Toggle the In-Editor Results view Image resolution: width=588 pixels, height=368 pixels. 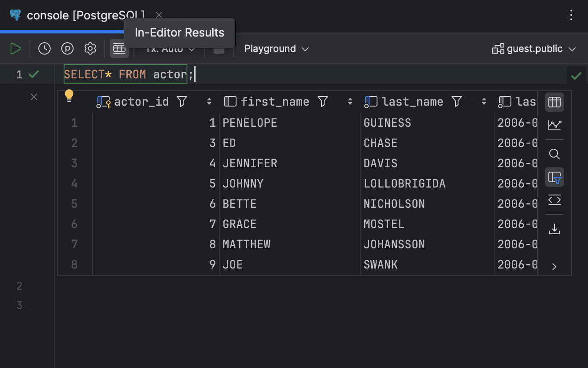pos(119,48)
